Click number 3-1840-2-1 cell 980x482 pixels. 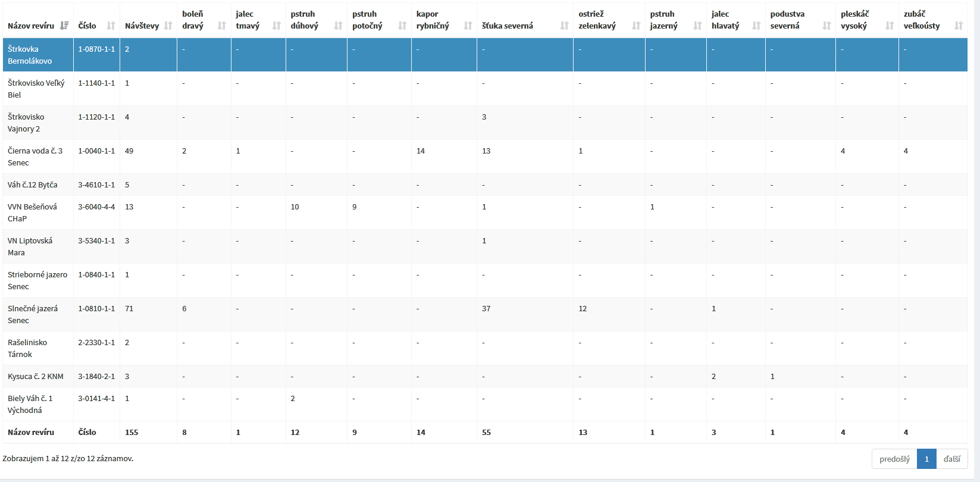pyautogui.click(x=96, y=376)
